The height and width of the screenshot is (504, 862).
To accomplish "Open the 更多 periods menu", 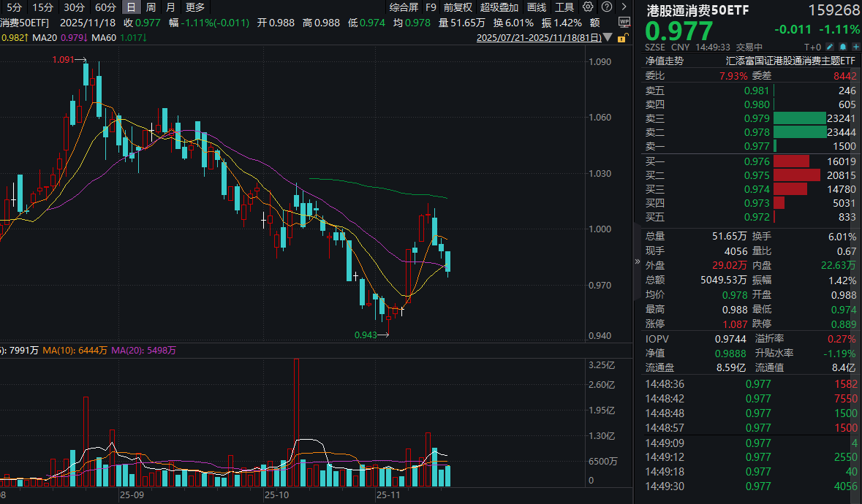I will click(194, 7).
